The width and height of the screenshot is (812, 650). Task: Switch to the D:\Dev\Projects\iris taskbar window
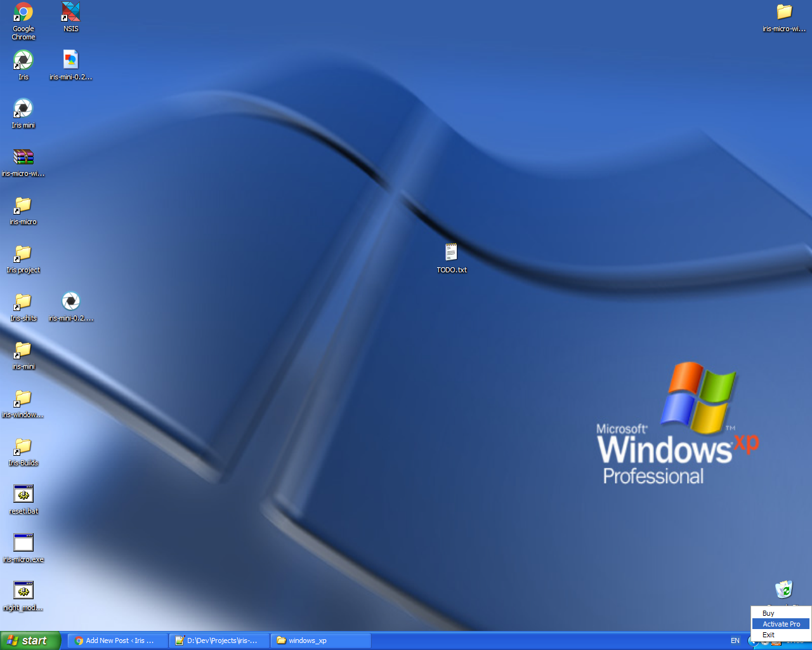219,641
